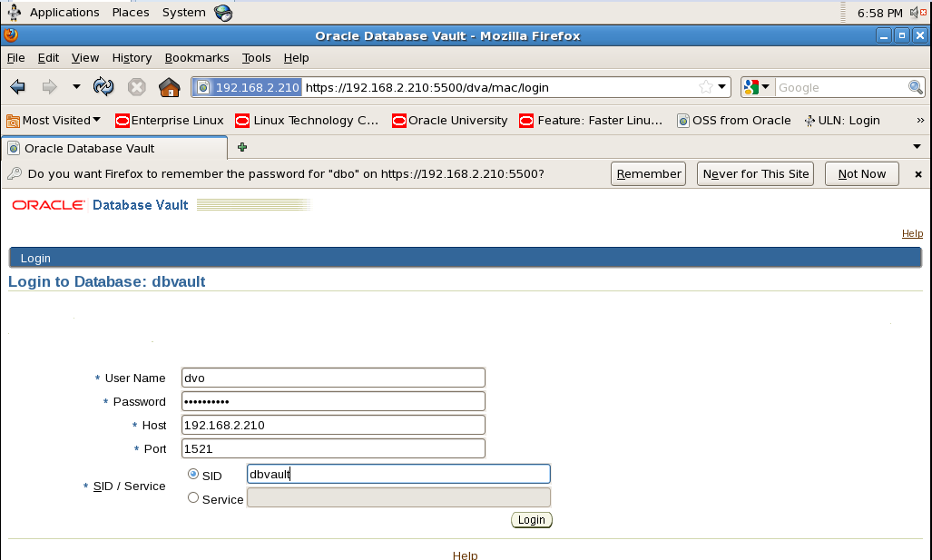
Task: Click the Oracle logo
Action: (49, 205)
